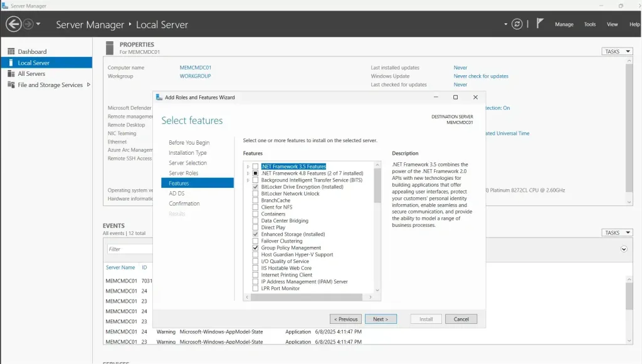This screenshot has height=364, width=642.
Task: Open the Properties TASKS dropdown
Action: 617,51
